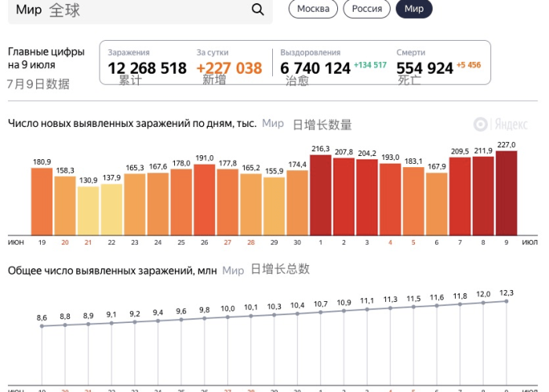Click the line chart point labeled 12,0
The image size is (549, 392).
tap(483, 303)
